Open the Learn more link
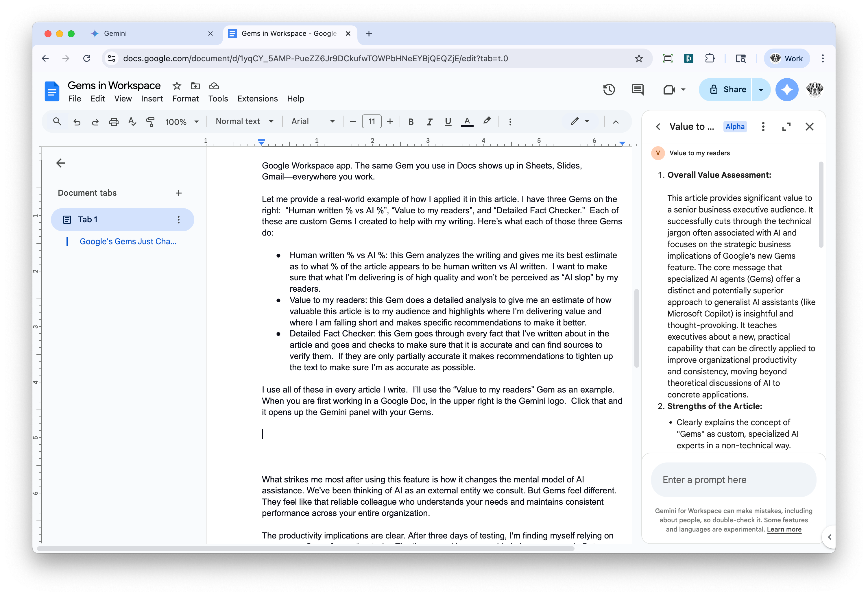 pos(784,529)
